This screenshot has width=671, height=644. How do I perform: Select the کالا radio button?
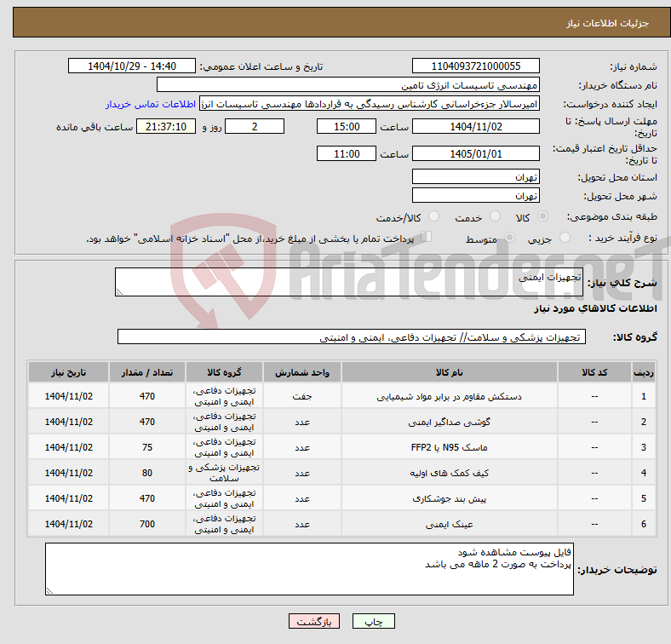click(542, 216)
